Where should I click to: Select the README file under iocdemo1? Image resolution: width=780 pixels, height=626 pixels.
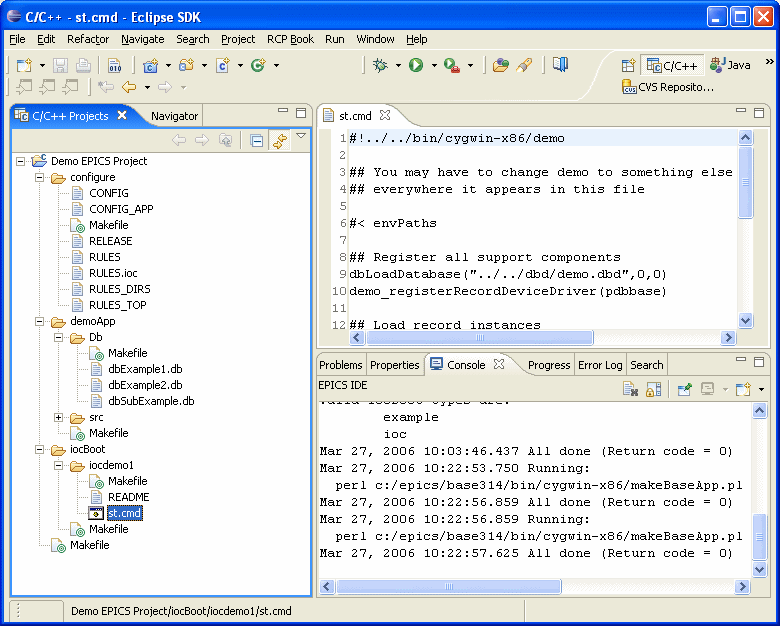coord(128,497)
